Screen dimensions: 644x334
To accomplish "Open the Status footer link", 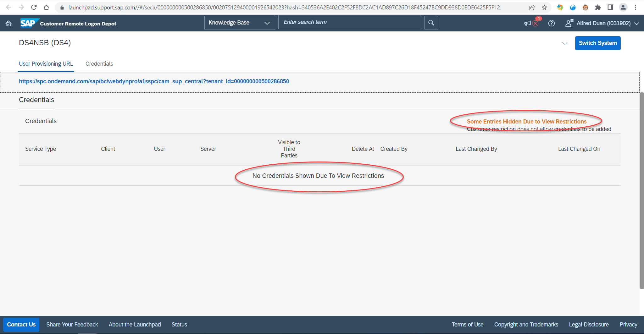I will pos(179,325).
